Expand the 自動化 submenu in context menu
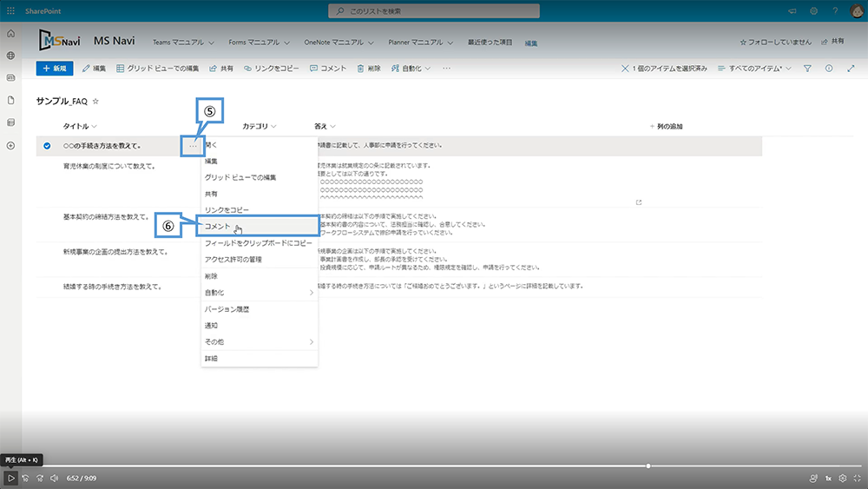The image size is (868, 489). [x=258, y=293]
